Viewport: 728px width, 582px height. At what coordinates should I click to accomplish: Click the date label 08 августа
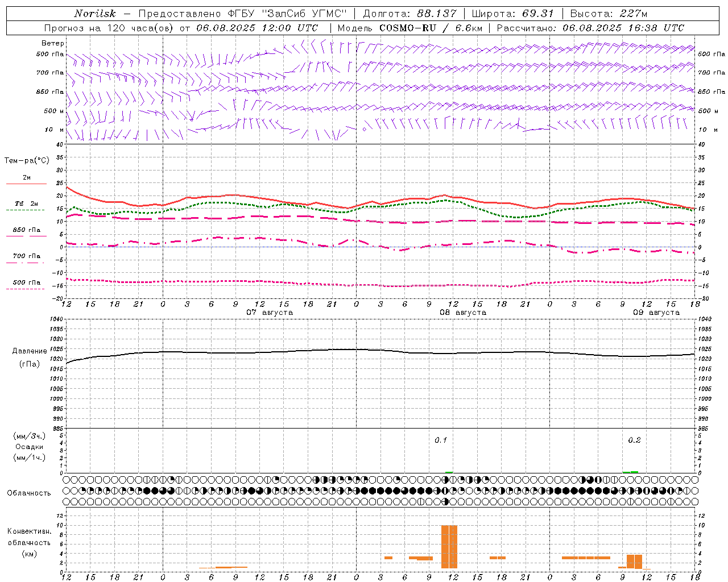[463, 313]
